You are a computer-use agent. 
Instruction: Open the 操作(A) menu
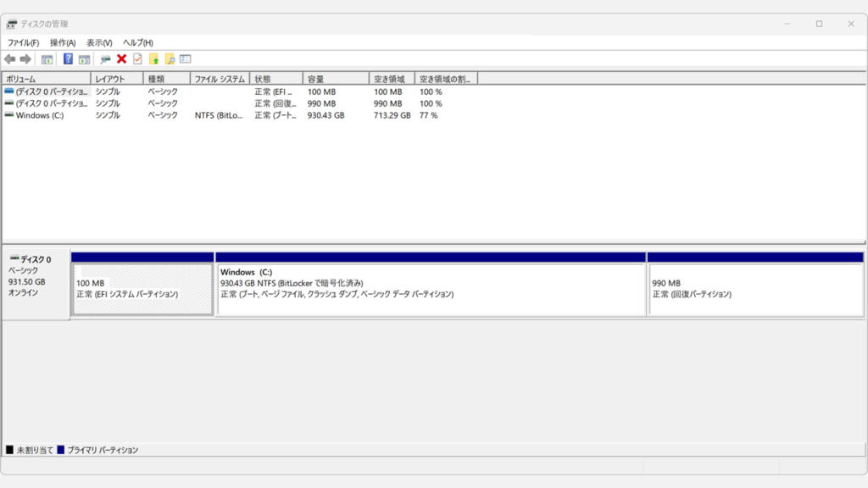pos(63,42)
